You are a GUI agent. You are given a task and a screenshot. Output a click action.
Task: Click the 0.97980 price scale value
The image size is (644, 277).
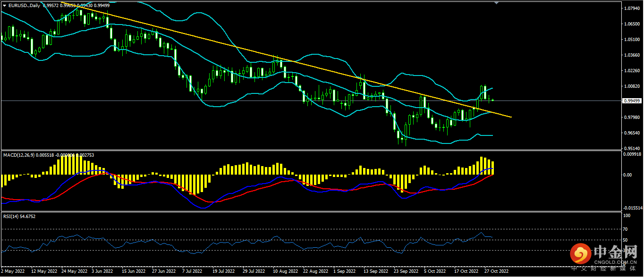click(x=631, y=118)
